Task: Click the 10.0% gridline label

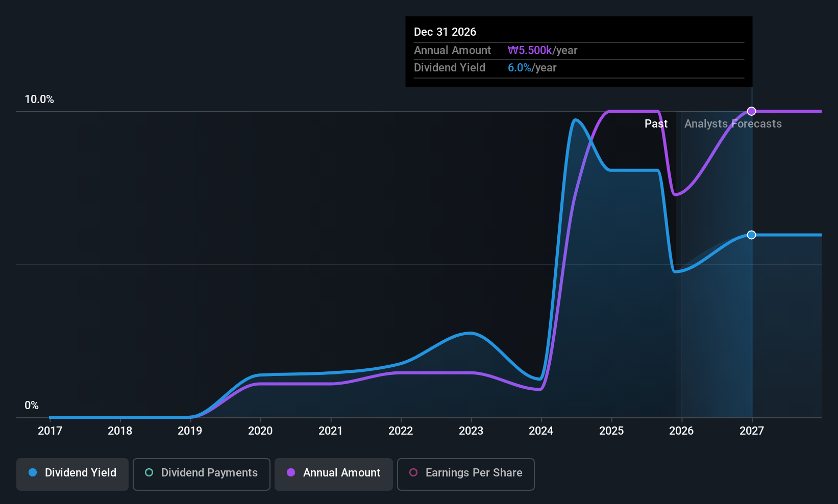Action: pos(39,99)
